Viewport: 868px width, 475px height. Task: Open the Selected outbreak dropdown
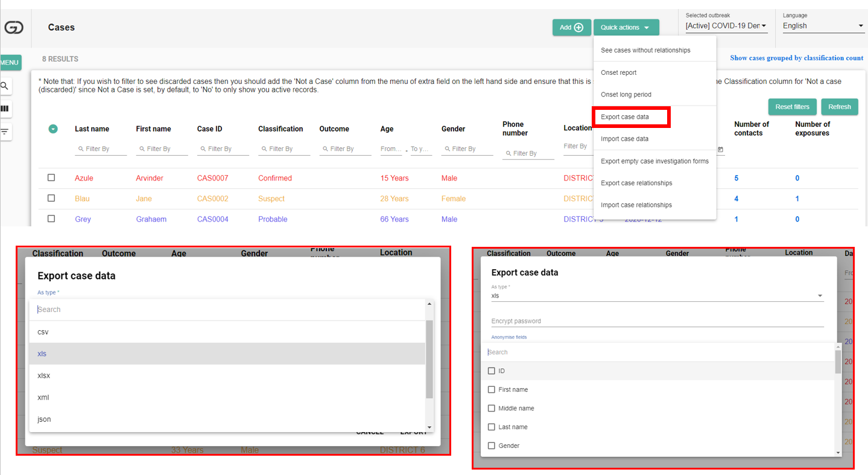coord(726,26)
